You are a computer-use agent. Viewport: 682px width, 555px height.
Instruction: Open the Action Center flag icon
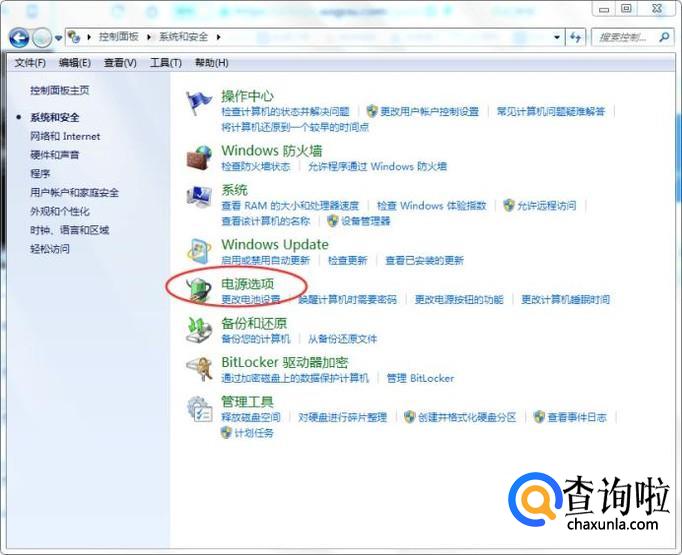[x=199, y=103]
